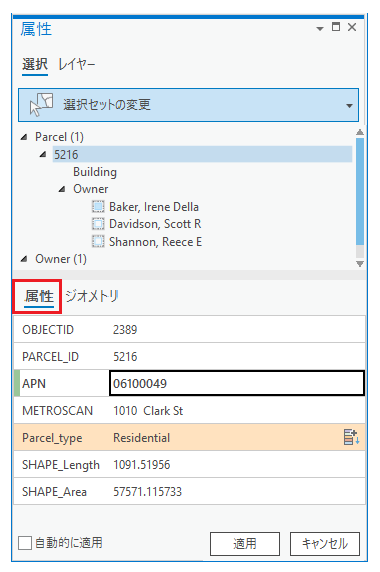The width and height of the screenshot is (380, 572).
Task: Click the Davidson, Scott R record icon
Action: click(x=98, y=224)
